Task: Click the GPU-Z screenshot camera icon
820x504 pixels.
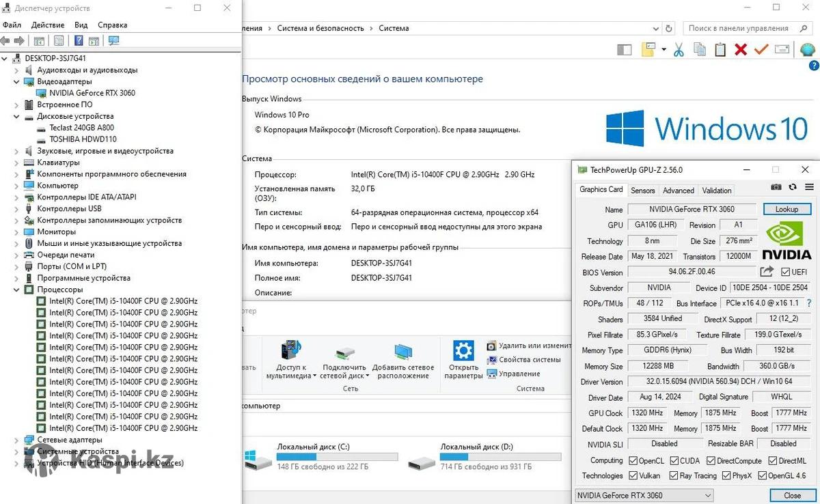Action: [776, 187]
